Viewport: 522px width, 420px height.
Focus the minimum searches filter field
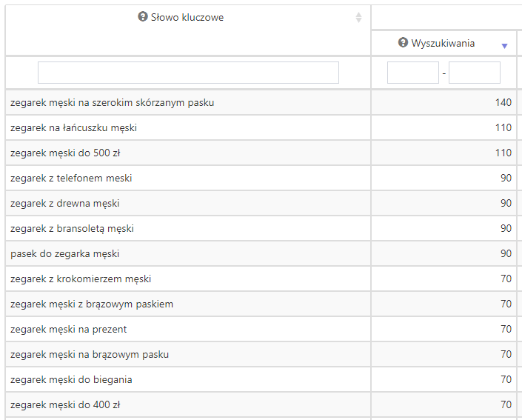tap(412, 73)
